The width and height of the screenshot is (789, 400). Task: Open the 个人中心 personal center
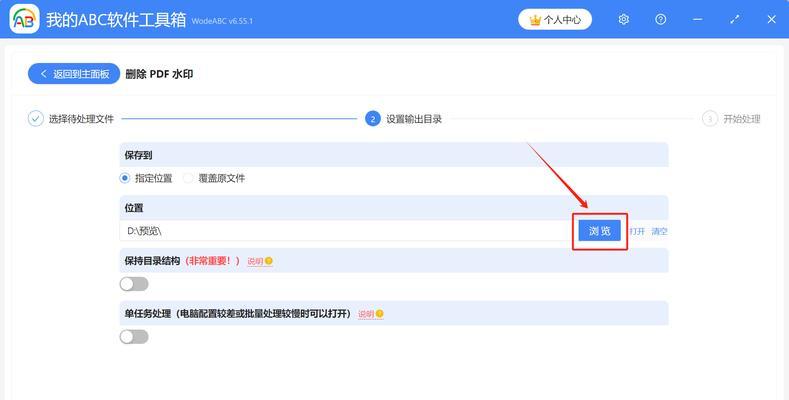pyautogui.click(x=555, y=20)
